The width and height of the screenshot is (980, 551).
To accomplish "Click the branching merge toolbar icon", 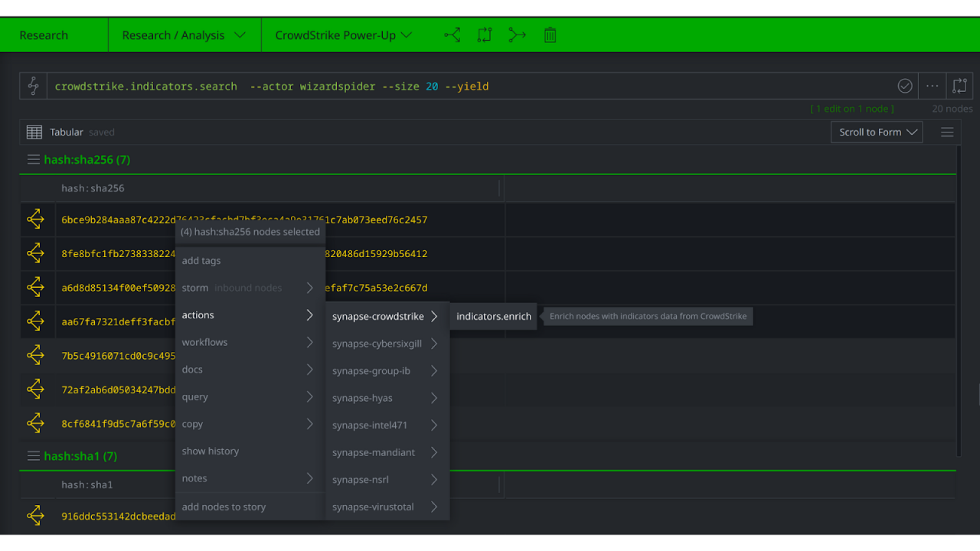I will [518, 35].
